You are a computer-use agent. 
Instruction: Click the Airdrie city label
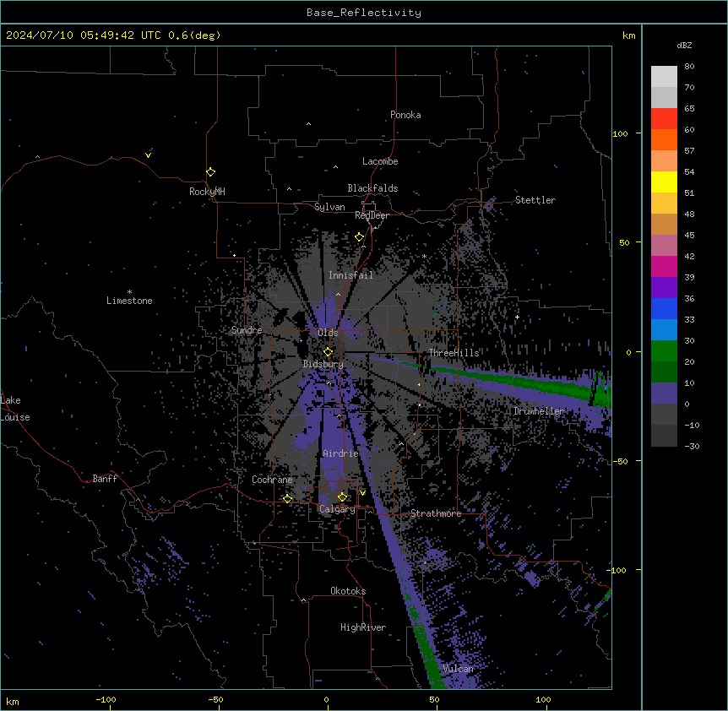[x=340, y=453]
